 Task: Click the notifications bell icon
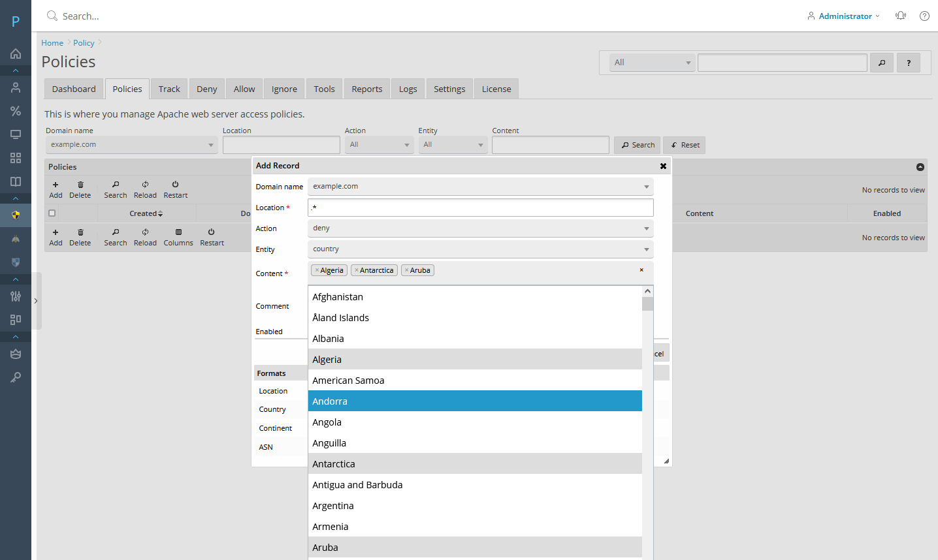(901, 16)
